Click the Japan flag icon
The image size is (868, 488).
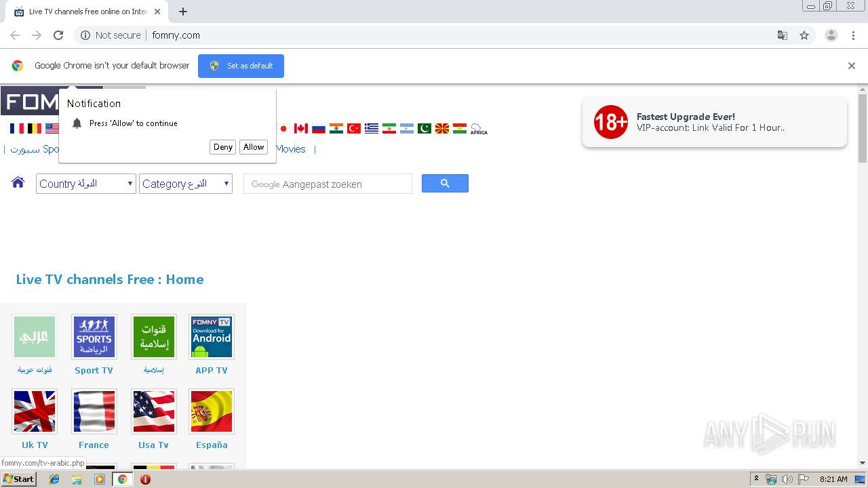tap(283, 128)
